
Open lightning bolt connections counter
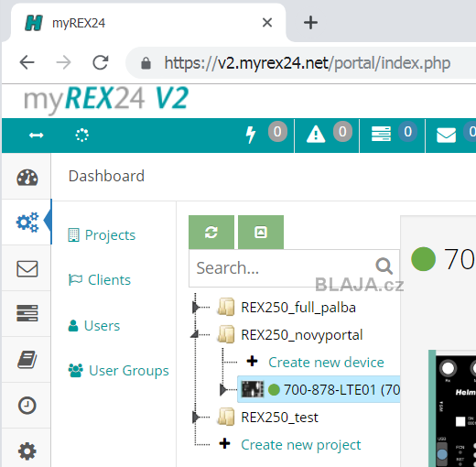pos(266,134)
